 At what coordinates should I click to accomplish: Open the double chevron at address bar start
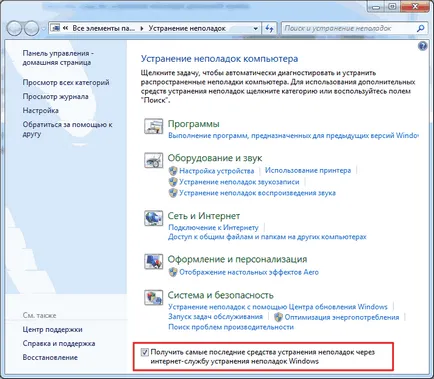pos(65,28)
